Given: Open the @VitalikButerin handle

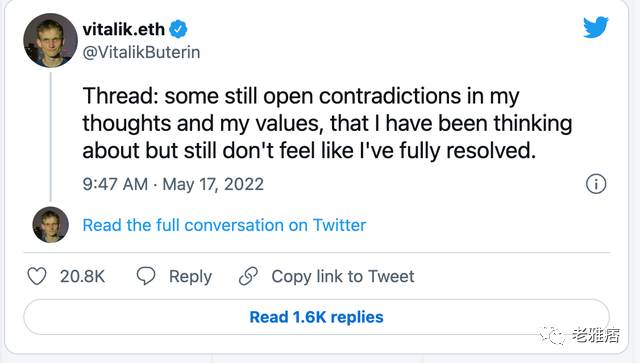Looking at the screenshot, I should coord(141,52).
